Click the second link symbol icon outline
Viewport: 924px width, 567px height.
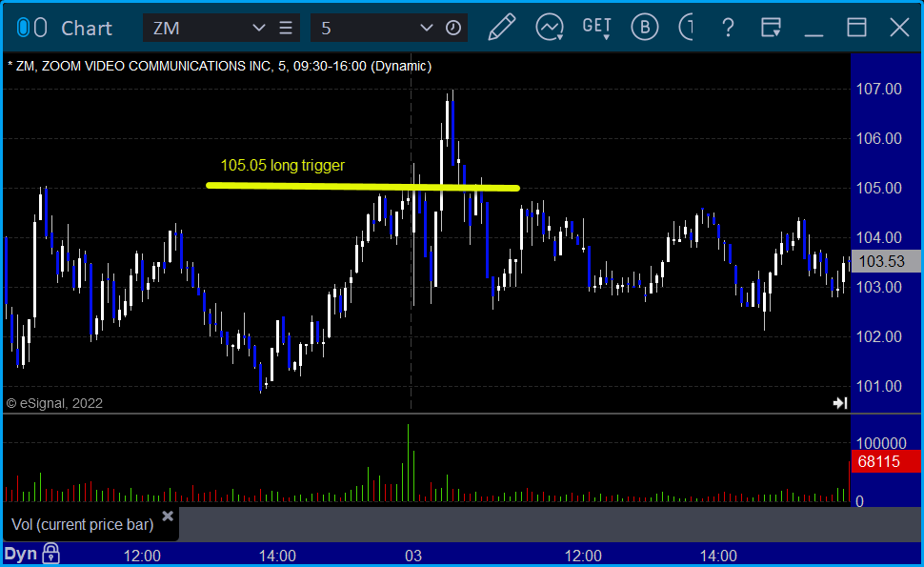(40, 28)
